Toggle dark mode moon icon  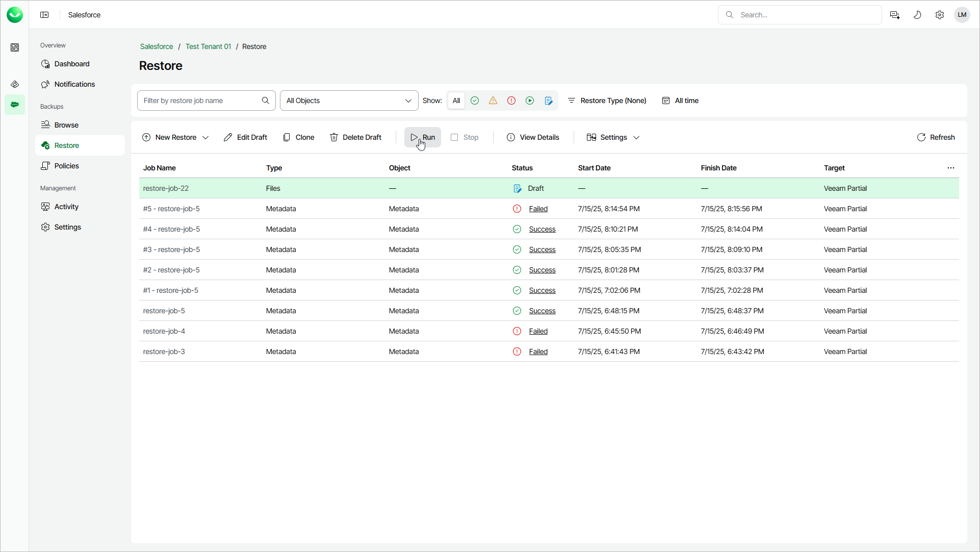[917, 15]
